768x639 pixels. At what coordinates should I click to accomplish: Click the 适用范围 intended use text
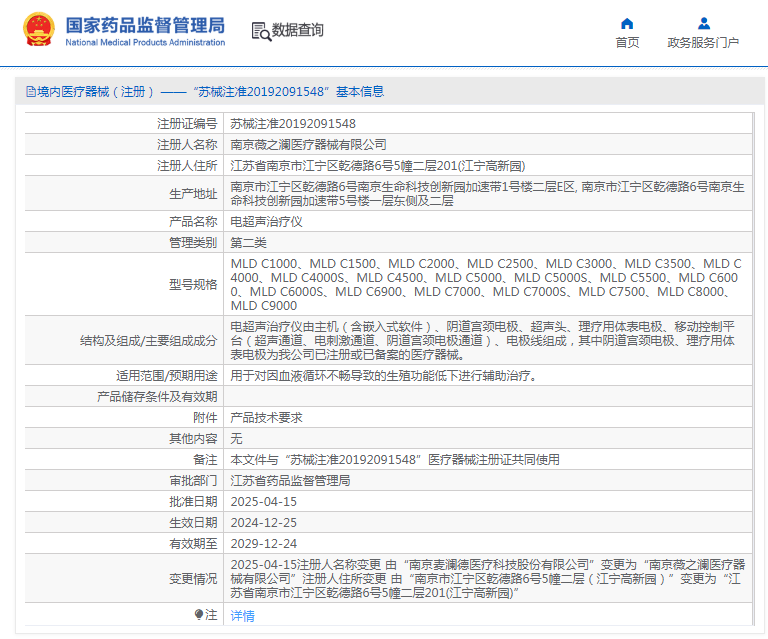click(x=384, y=376)
